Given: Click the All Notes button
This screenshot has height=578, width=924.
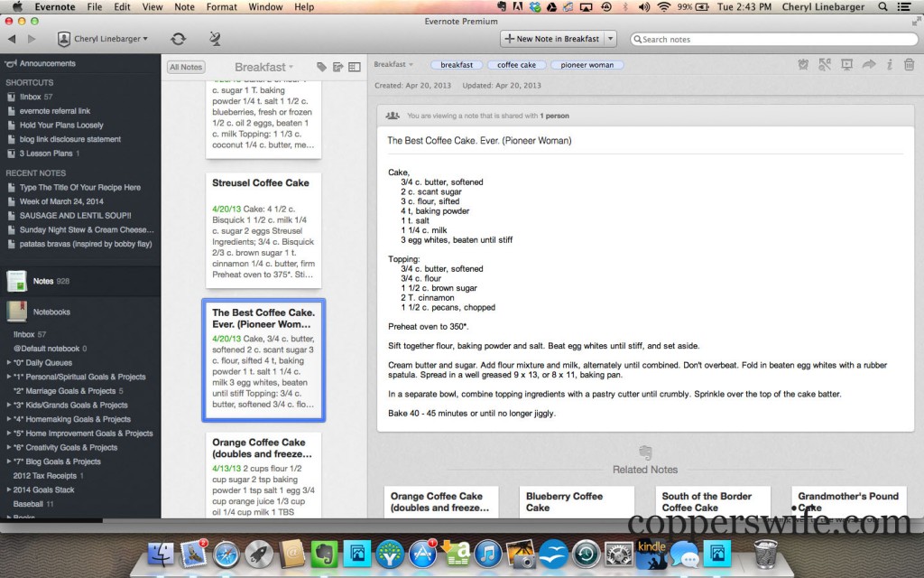Looking at the screenshot, I should 186,67.
